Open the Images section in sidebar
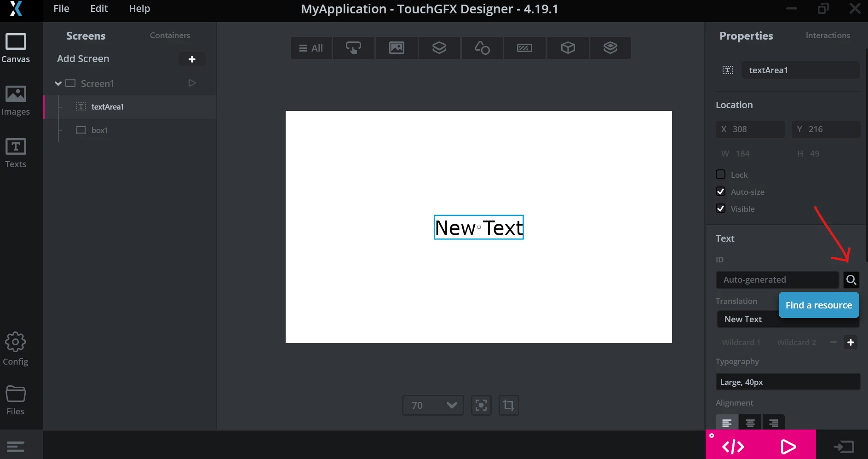This screenshot has height=459, width=868. [x=16, y=101]
